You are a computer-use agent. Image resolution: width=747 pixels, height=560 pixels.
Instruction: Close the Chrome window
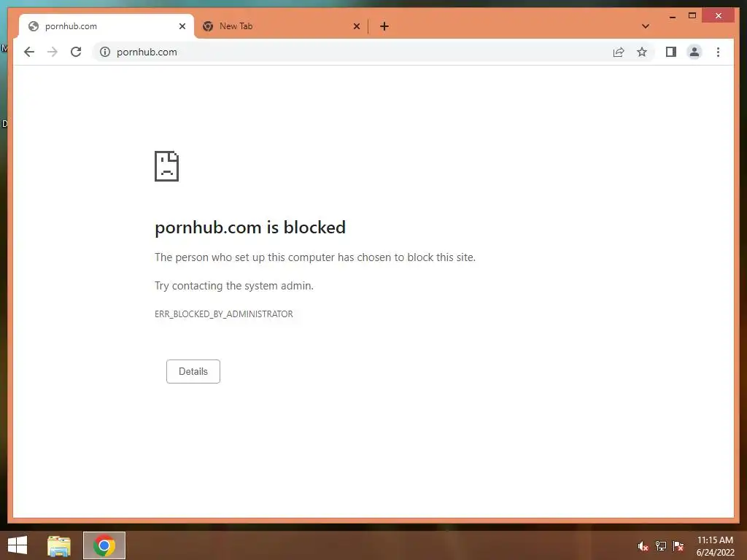point(719,16)
